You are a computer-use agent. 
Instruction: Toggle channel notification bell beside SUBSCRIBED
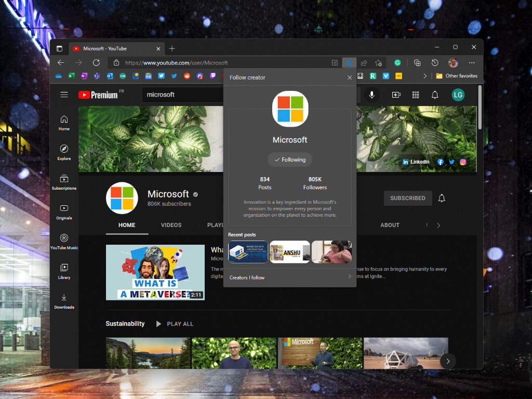(442, 198)
